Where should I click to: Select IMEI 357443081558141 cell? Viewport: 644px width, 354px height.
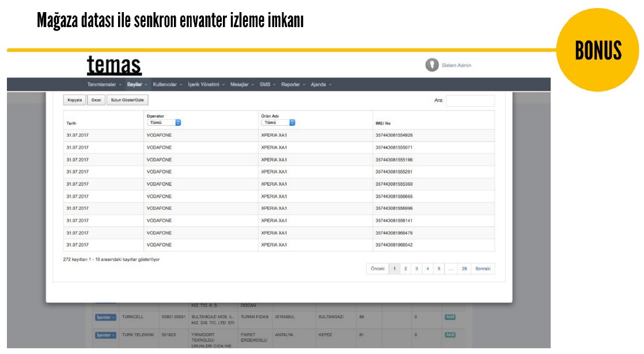point(394,220)
